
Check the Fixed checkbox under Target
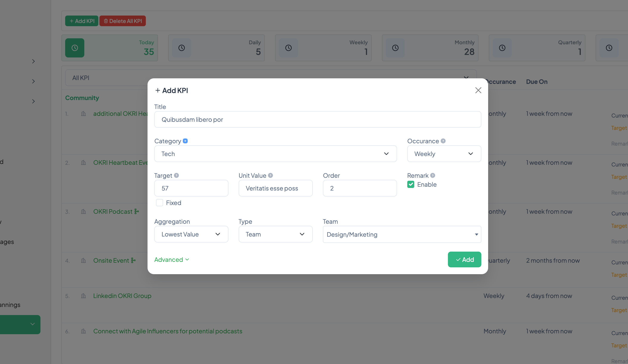tap(159, 203)
